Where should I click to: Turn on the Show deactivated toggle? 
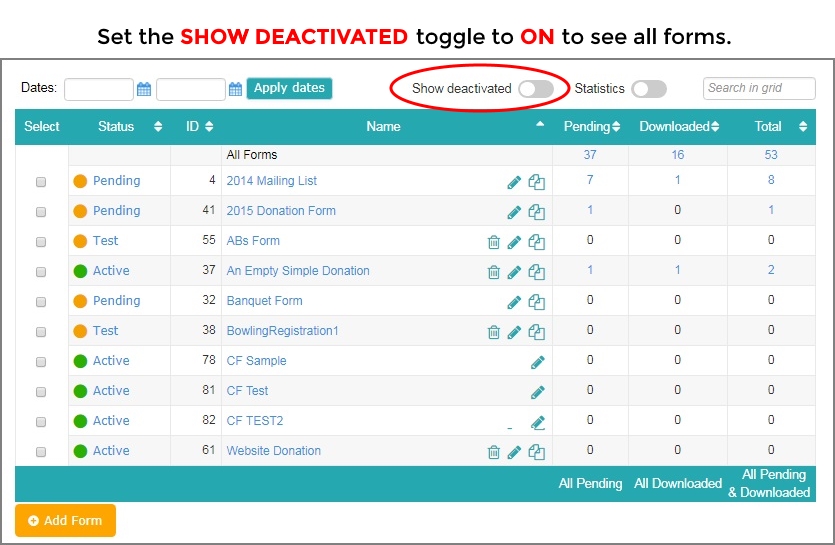[x=536, y=89]
